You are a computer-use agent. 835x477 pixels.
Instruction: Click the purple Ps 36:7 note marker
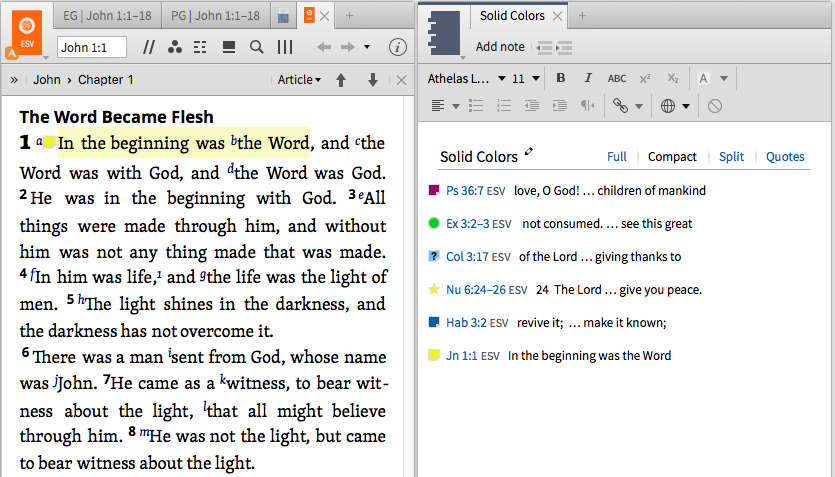434,190
